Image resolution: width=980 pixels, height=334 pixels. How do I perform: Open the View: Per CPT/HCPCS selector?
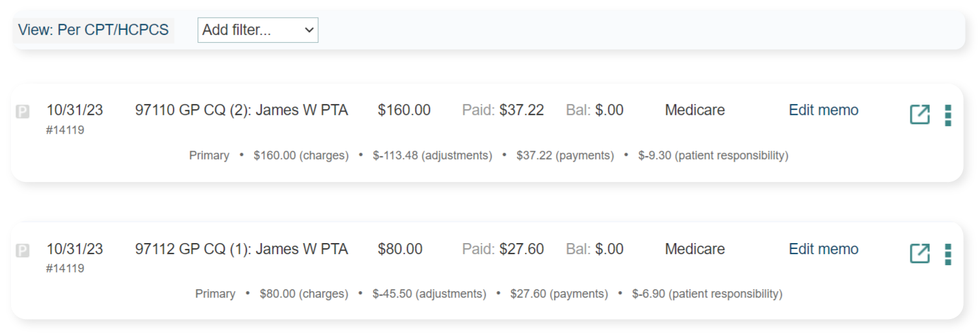click(94, 30)
